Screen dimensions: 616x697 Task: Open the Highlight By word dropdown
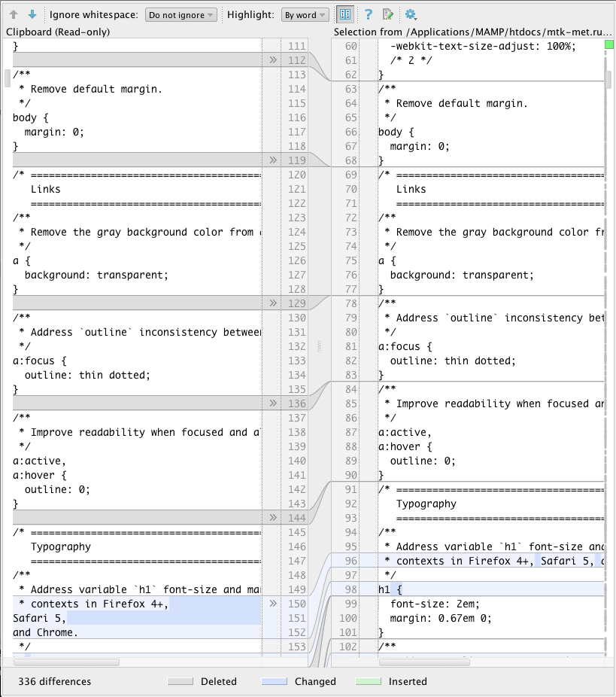(x=305, y=15)
